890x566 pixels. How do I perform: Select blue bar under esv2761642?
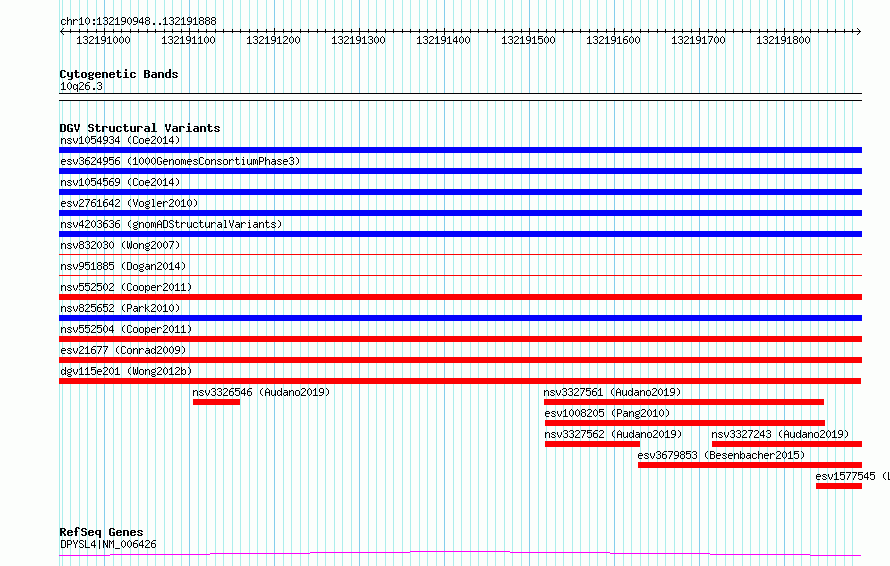coord(460,213)
